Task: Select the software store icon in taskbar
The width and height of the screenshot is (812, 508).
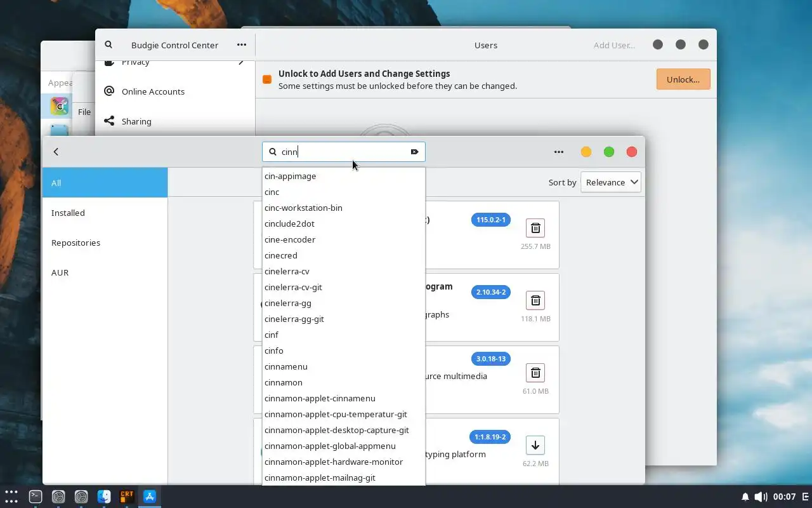Action: pos(150,497)
